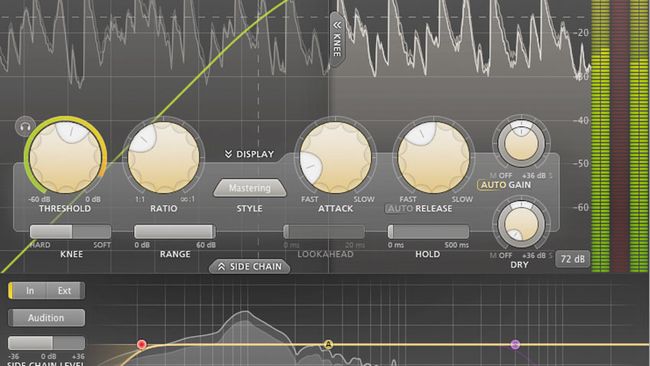This screenshot has width=650, height=366.
Task: Click the yellow 'A' EQ band node
Action: coord(328,344)
